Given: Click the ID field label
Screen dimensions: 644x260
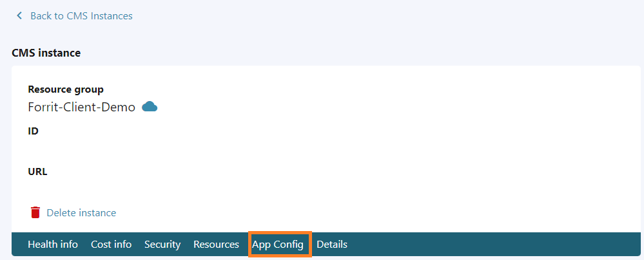Looking at the screenshot, I should pos(34,131).
